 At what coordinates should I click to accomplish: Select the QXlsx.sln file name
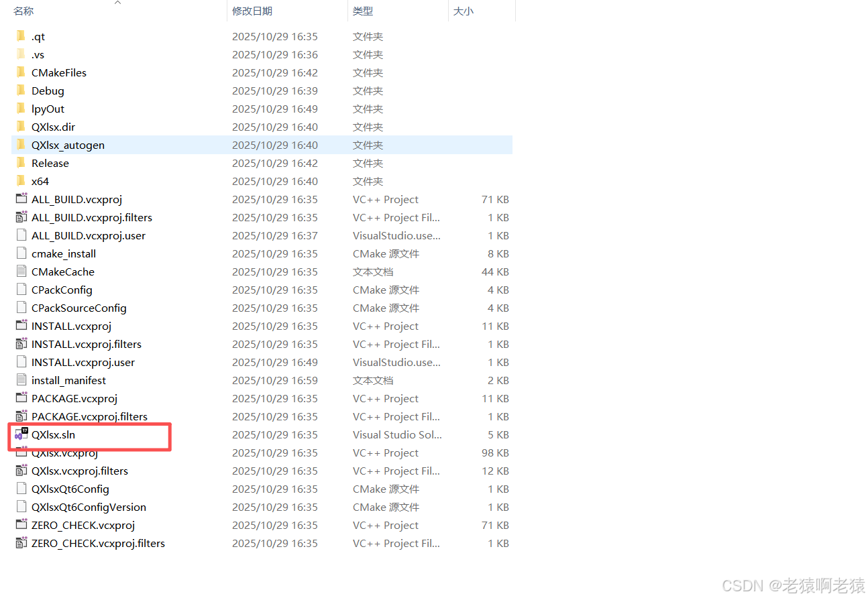pyautogui.click(x=53, y=434)
